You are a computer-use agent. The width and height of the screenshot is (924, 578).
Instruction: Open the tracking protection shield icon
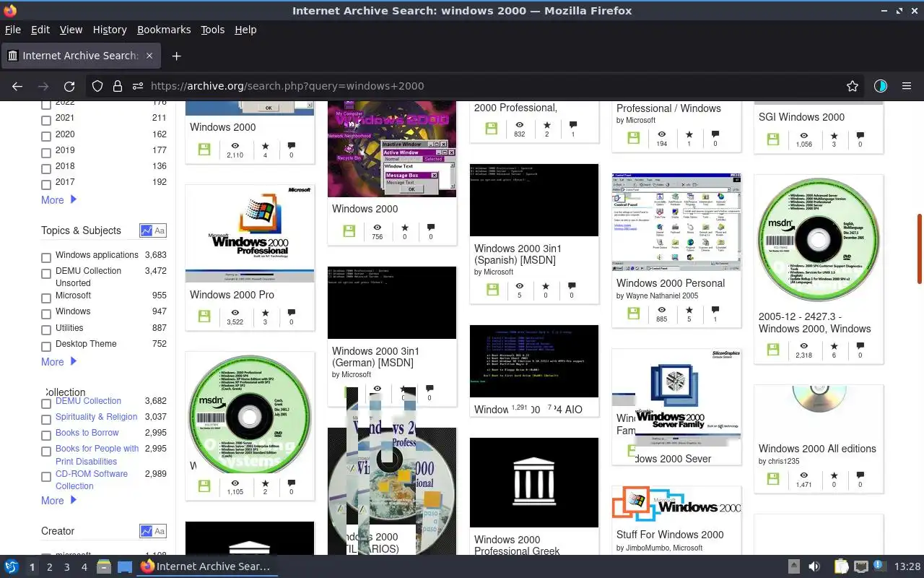(x=97, y=86)
